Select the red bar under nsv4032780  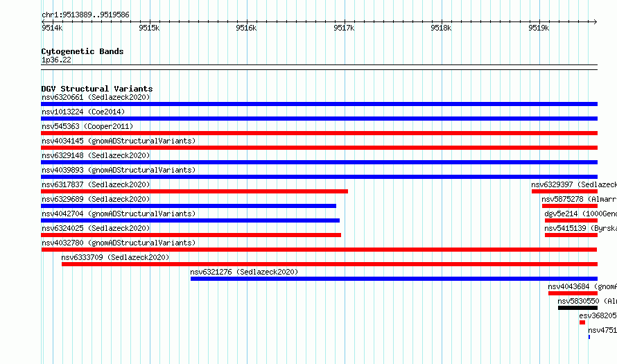tap(319, 250)
